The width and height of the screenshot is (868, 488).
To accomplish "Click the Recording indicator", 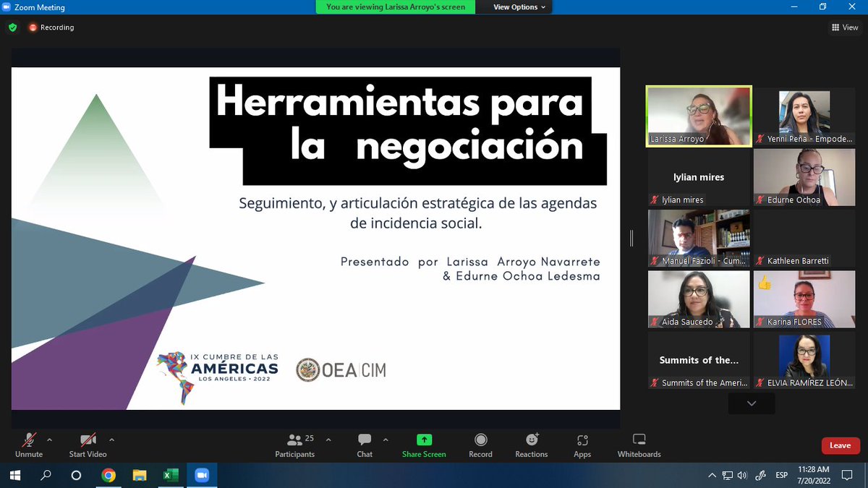I will click(51, 27).
